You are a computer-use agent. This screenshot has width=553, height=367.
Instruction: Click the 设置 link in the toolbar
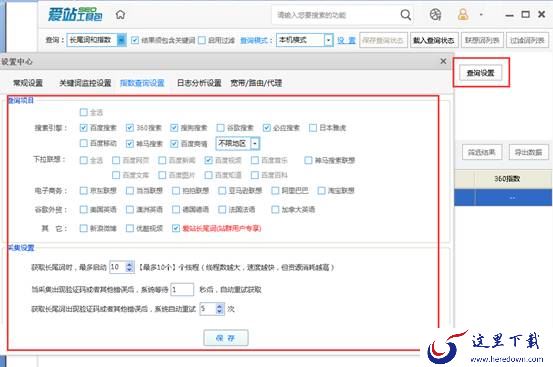coord(346,40)
